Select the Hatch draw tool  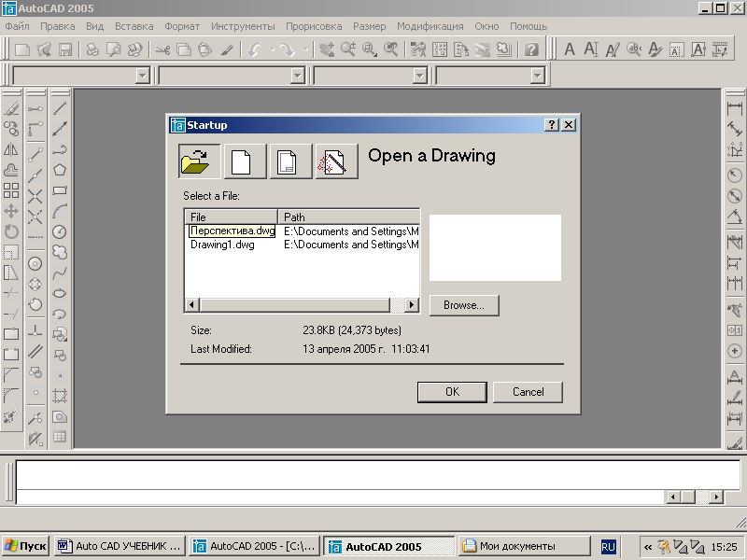click(60, 396)
